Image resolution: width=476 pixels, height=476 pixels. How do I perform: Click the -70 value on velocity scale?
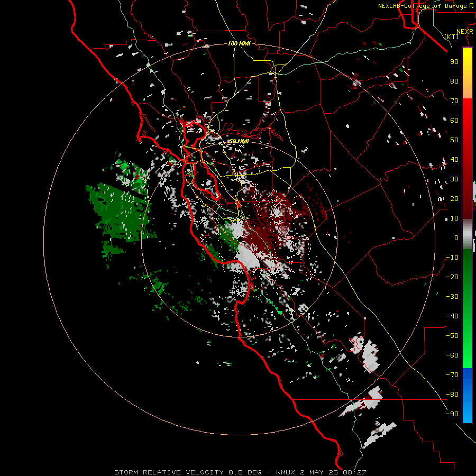point(452,375)
